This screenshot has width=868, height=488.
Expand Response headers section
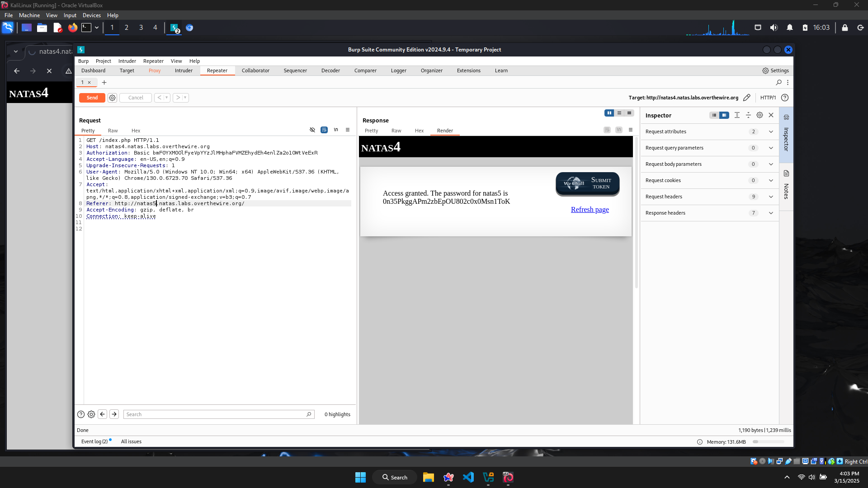pos(709,213)
